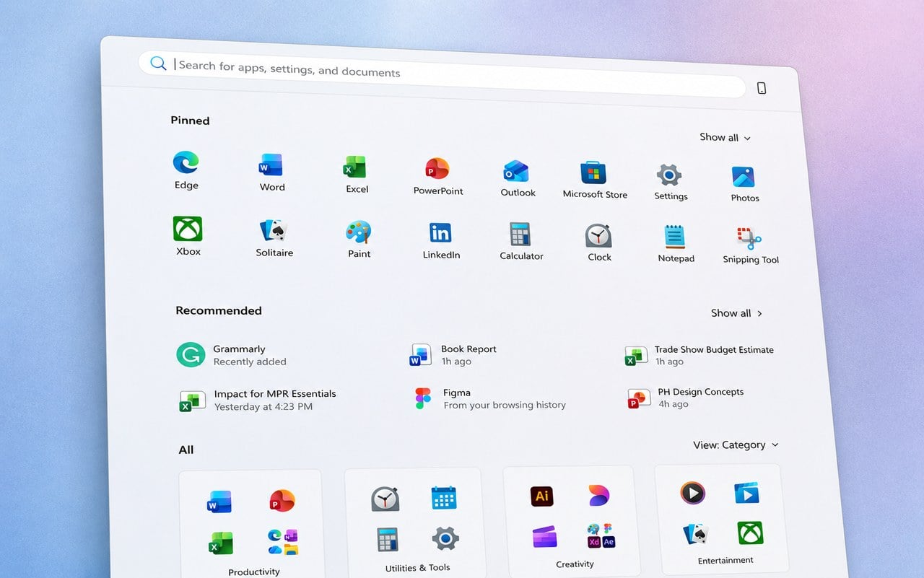Open Clock in Utilities & Tools category

[x=385, y=499]
